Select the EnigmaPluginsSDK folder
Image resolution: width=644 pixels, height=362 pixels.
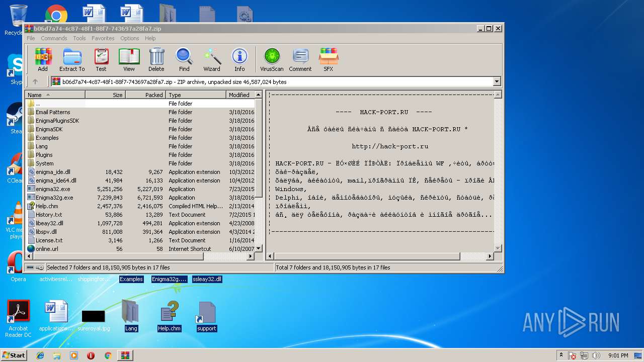point(141,121)
